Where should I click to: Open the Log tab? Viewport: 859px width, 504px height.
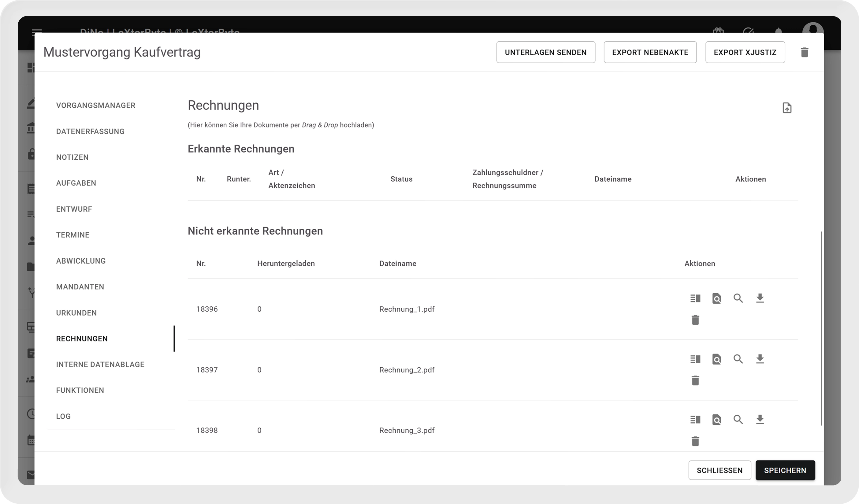(x=63, y=416)
